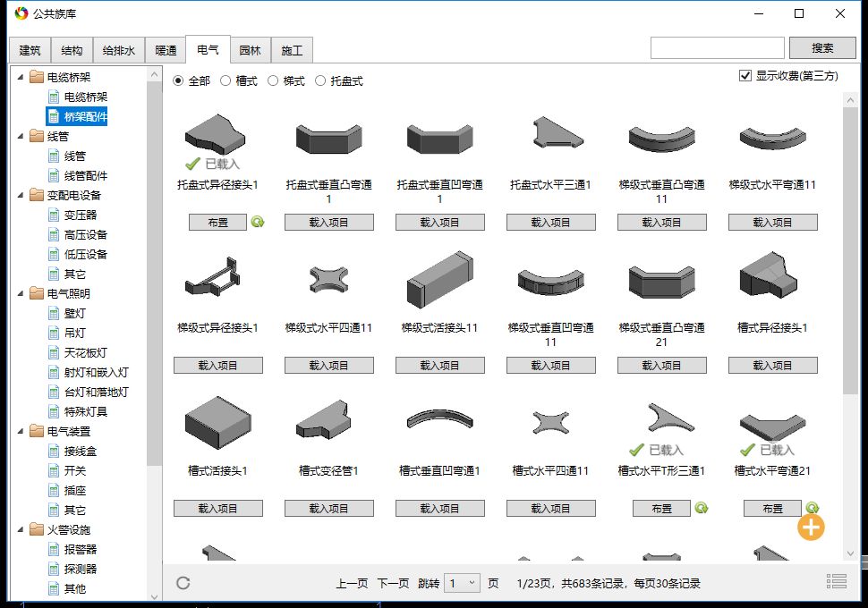Select the 槽式活接头1 thumbnail
Screen dimensions: 868x608
pos(218,423)
